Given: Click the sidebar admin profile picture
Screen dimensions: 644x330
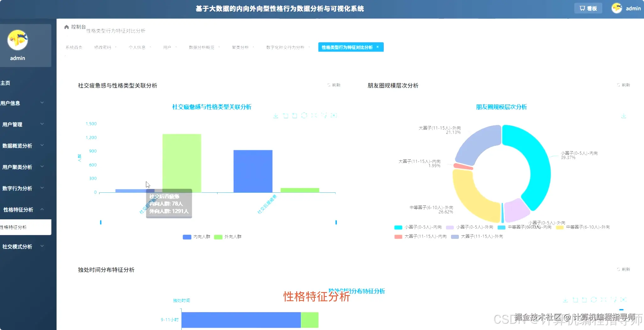Looking at the screenshot, I should [18, 40].
